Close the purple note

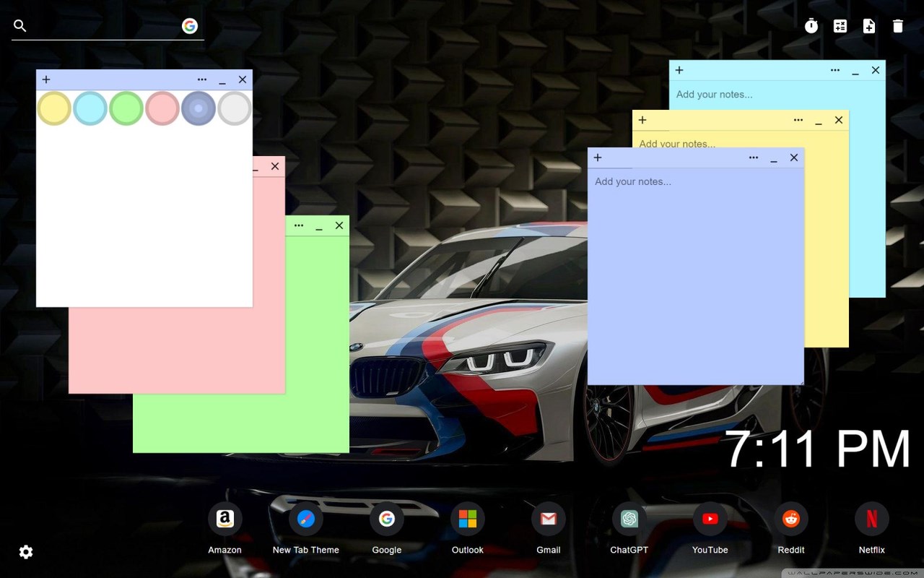point(794,158)
